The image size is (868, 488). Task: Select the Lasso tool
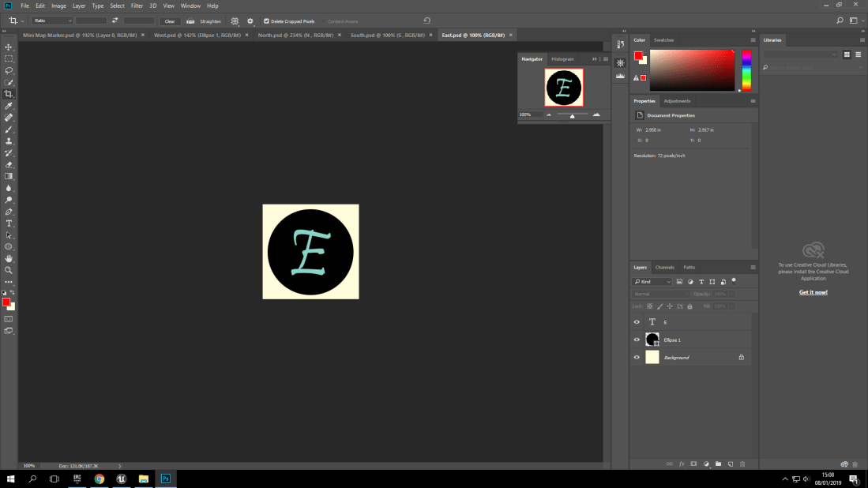9,71
